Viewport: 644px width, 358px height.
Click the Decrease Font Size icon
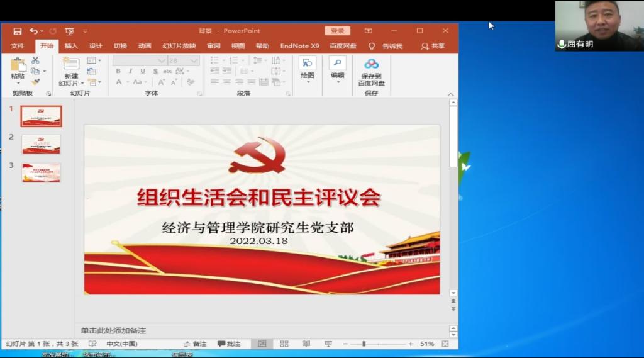click(174, 82)
